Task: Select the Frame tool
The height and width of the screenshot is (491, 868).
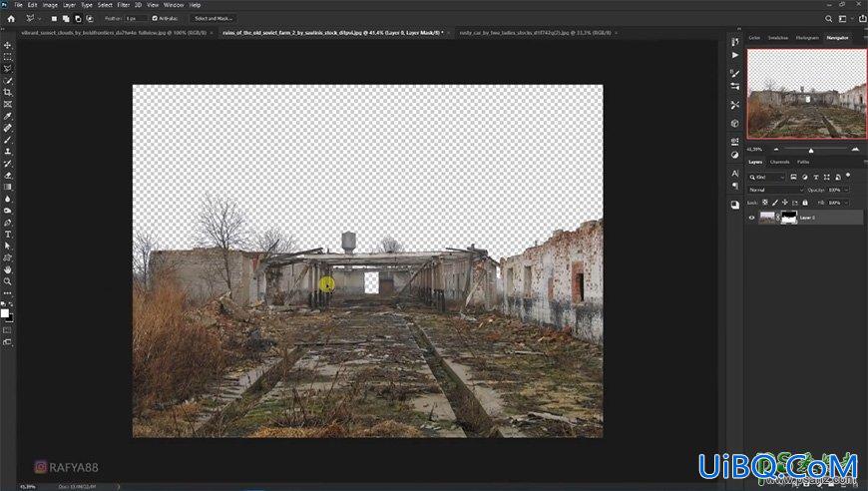Action: (x=7, y=104)
